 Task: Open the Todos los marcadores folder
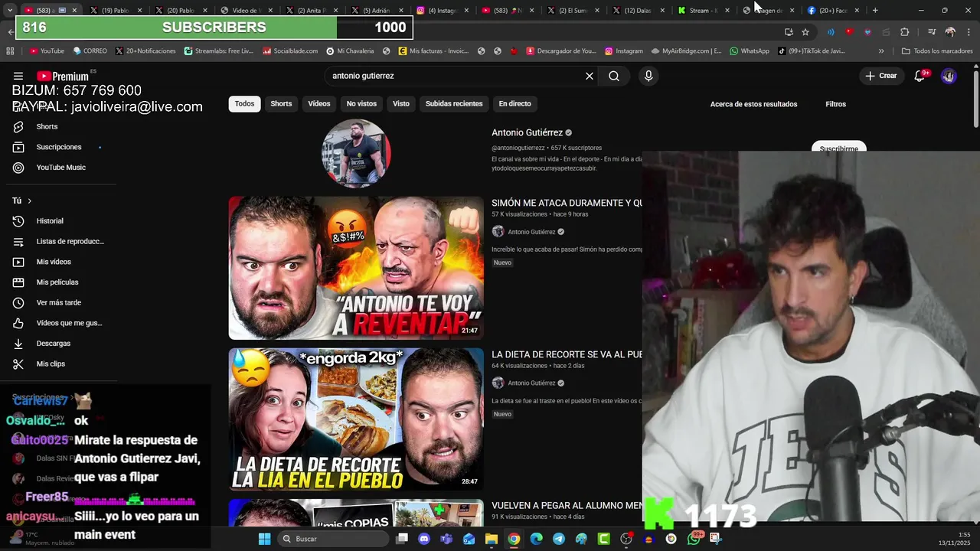pos(937,51)
